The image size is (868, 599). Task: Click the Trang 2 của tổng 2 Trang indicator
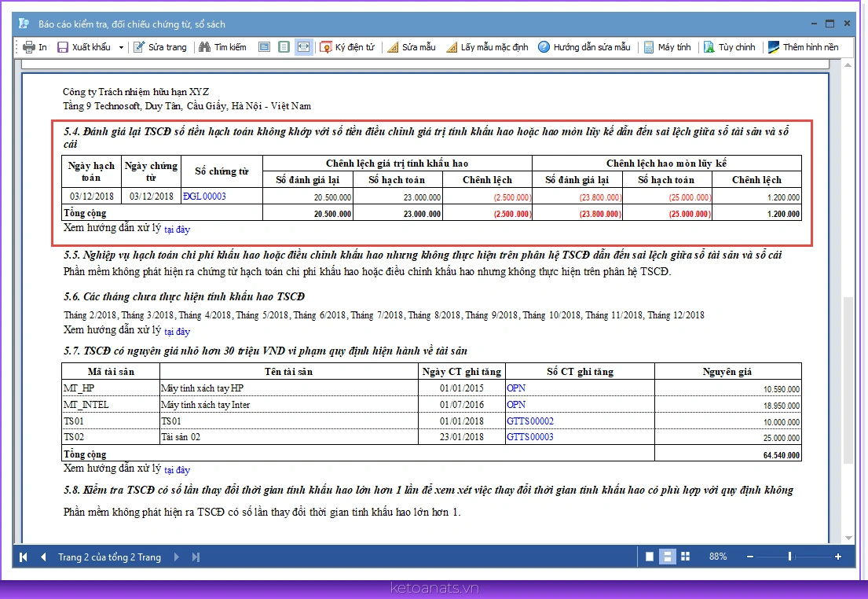110,557
